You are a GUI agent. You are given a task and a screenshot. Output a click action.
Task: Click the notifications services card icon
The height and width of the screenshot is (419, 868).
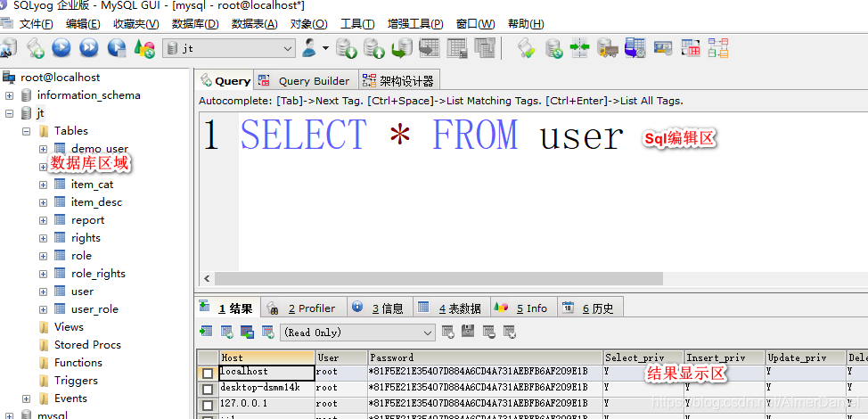(x=663, y=48)
